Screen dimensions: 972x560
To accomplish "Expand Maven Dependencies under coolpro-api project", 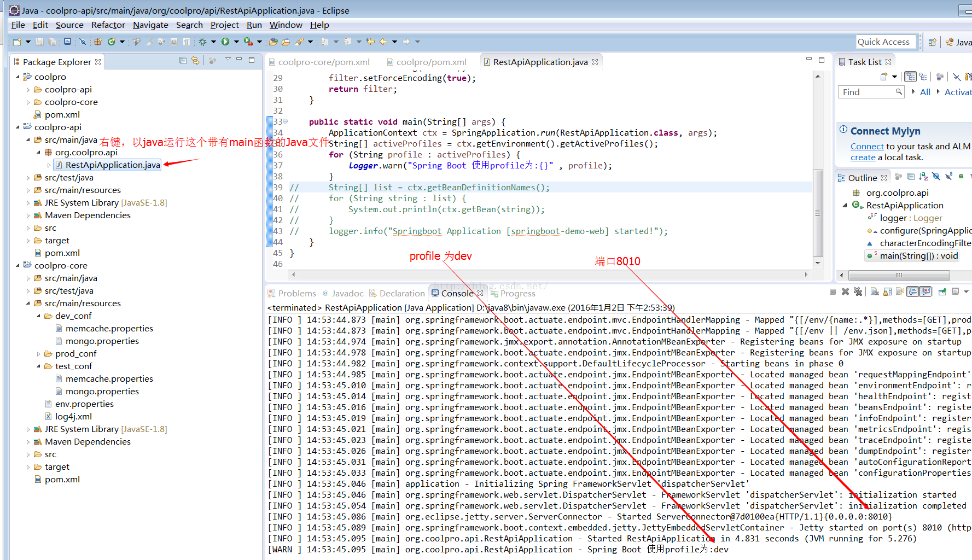I will click(x=28, y=215).
